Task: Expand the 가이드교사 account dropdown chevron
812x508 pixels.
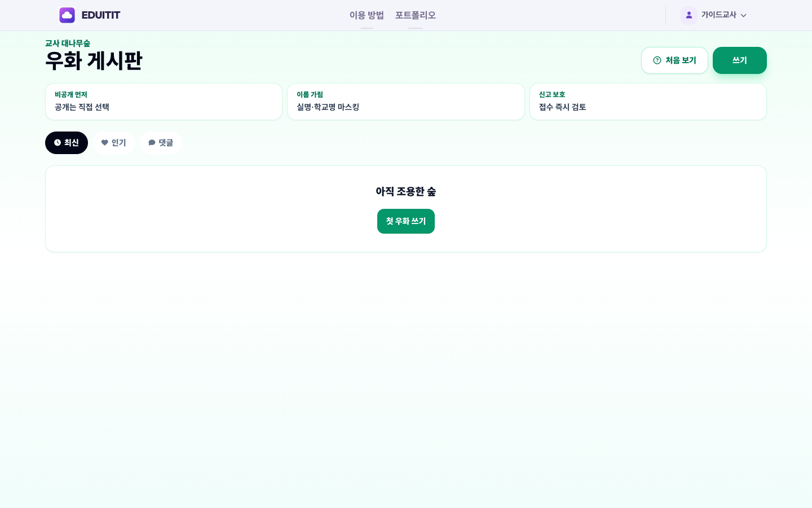Action: click(x=743, y=15)
